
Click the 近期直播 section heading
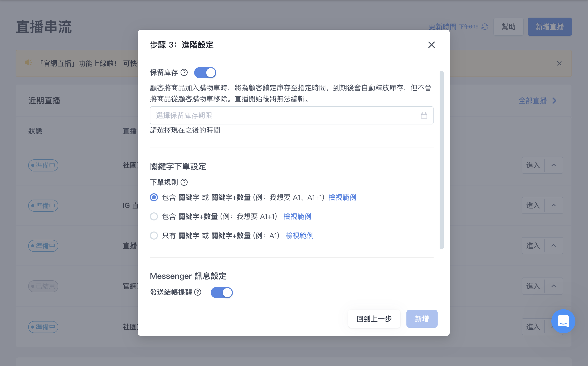pyautogui.click(x=44, y=101)
